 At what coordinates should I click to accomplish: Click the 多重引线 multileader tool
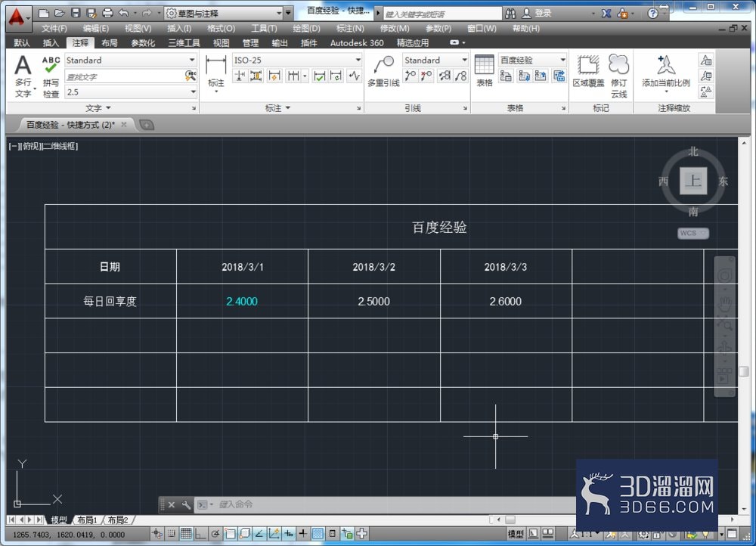pyautogui.click(x=383, y=71)
